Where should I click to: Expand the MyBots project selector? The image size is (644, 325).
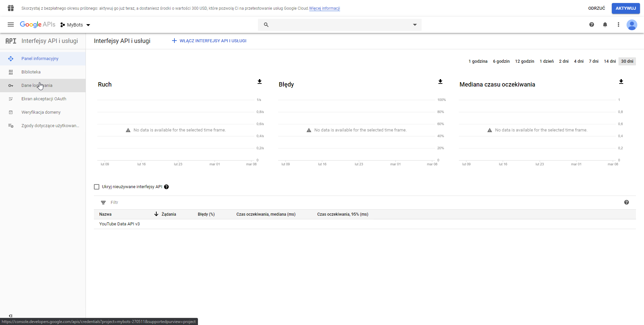[x=75, y=25]
